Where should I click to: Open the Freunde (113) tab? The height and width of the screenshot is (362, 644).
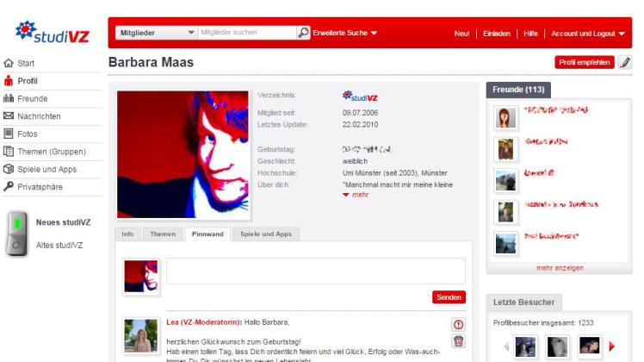coord(518,90)
